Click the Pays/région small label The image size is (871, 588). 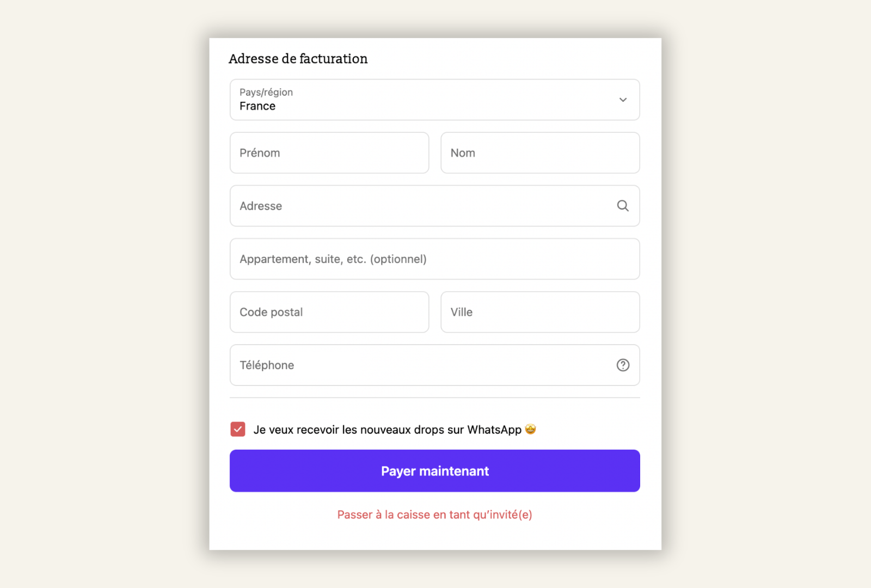(266, 92)
